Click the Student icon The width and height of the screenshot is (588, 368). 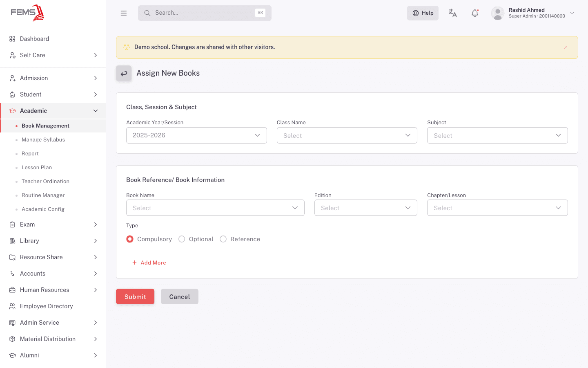pyautogui.click(x=12, y=94)
